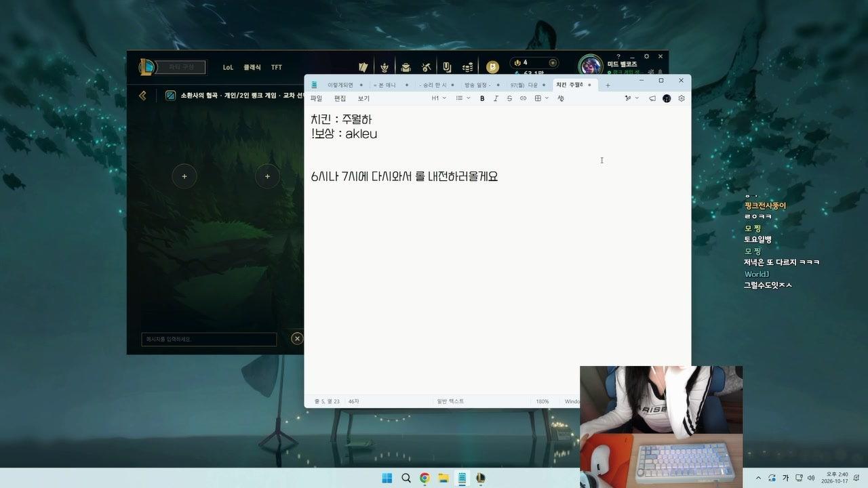Open File Explorer from the taskbar
The image size is (868, 488).
(443, 478)
